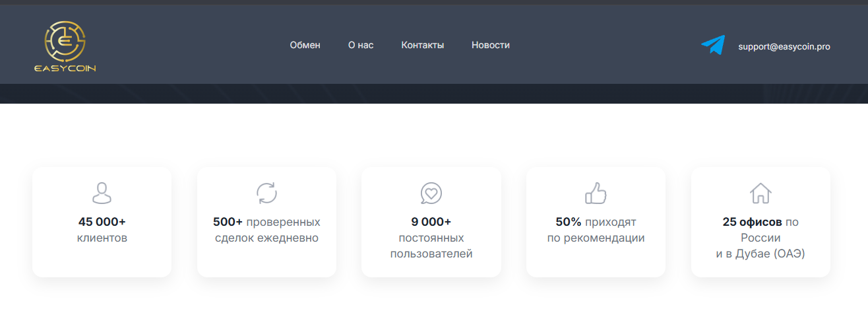Click the EASYCOIN wordmark text
This screenshot has width=868, height=309.
65,68
